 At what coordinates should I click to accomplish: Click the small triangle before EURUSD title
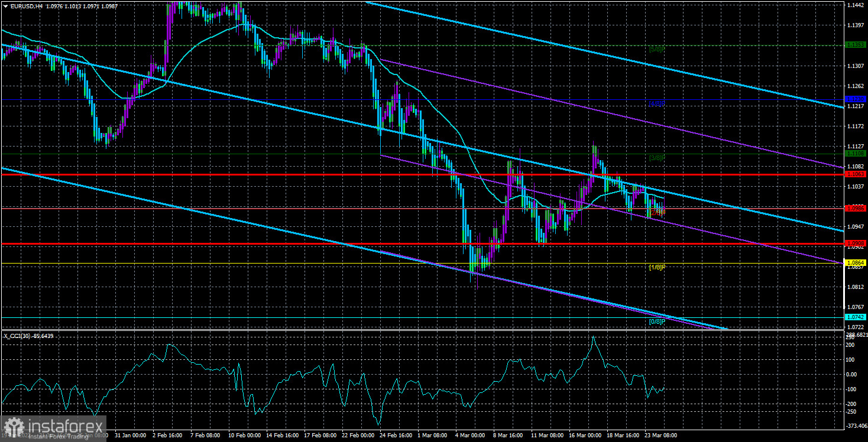[x=5, y=5]
